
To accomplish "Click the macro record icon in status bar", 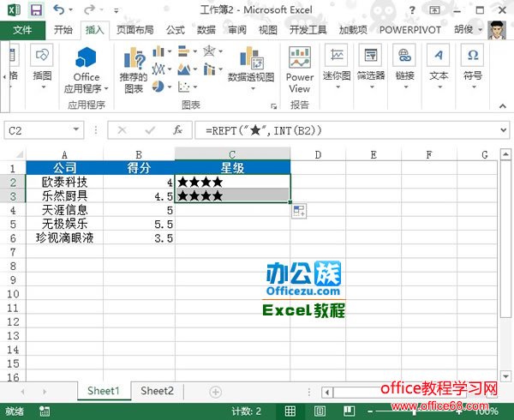I will tap(44, 411).
